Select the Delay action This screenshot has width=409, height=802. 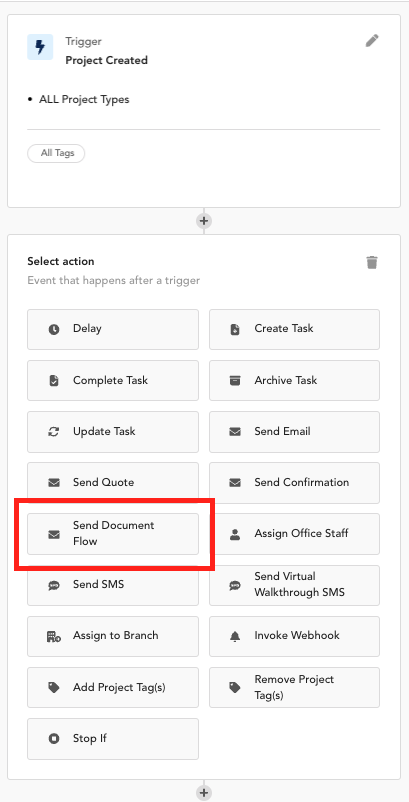coord(113,329)
